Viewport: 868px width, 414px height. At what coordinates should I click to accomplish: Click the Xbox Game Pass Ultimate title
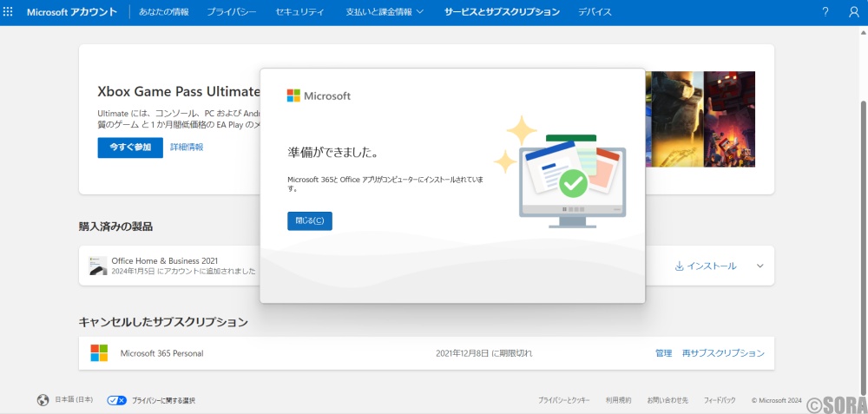[x=179, y=91]
